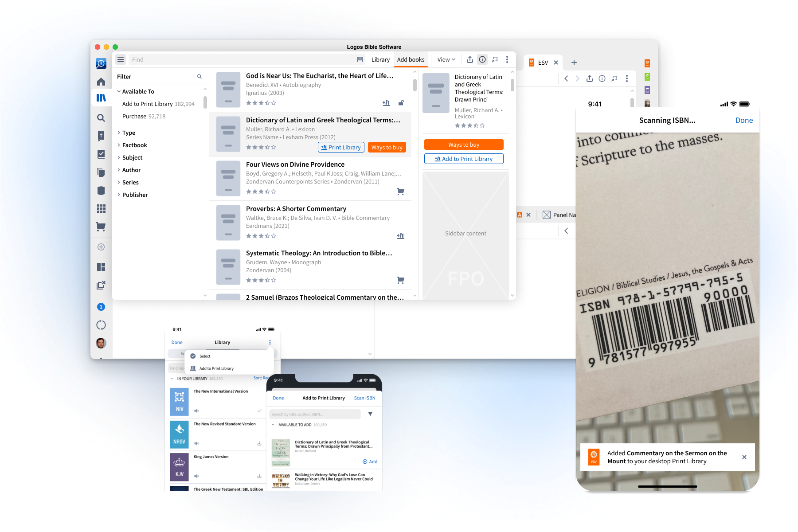Tap Scan ISBN in the mobile Add panel
Viewport: 798px width, 532px height.
click(x=364, y=398)
